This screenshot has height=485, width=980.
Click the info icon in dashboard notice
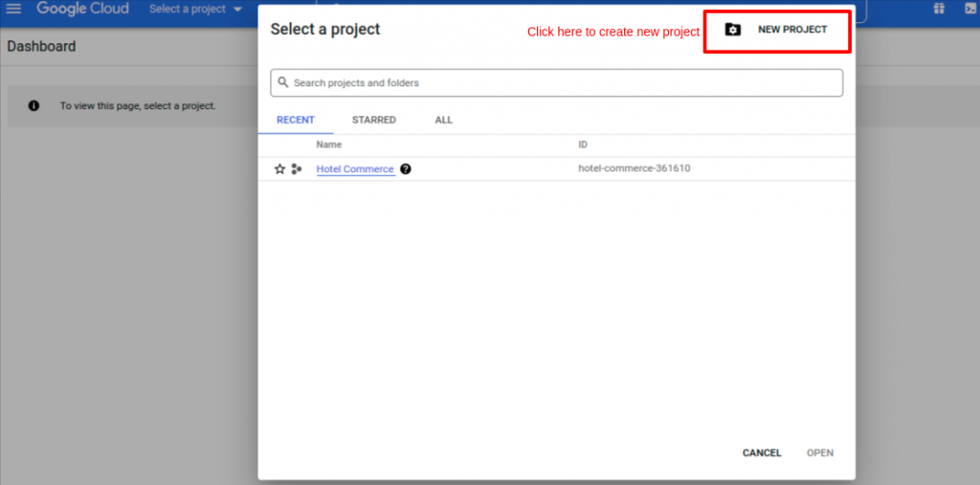tap(33, 106)
